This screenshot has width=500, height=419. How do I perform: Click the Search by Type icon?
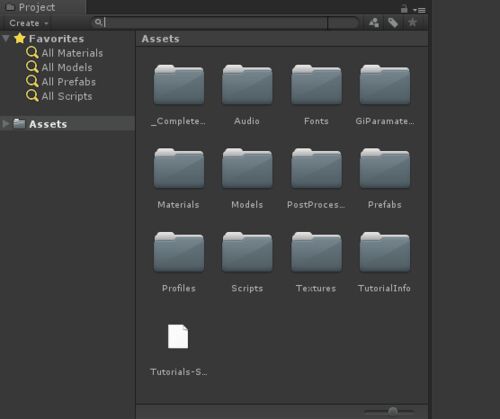click(x=374, y=23)
